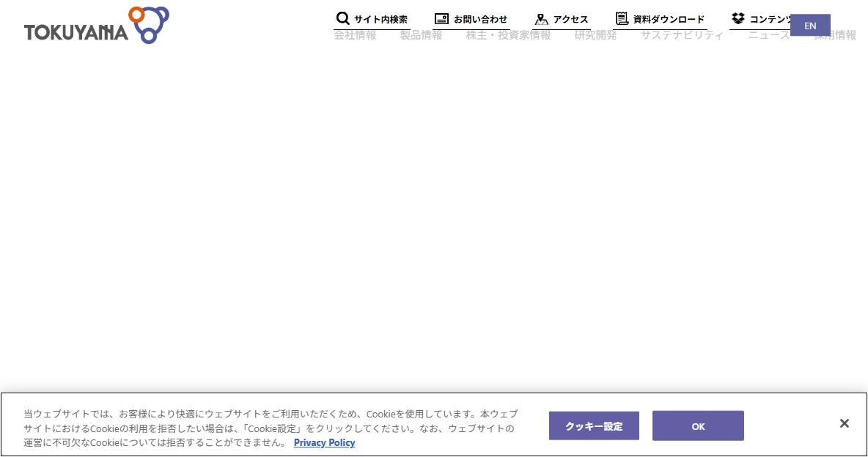Open 製品情報 menu item
Screen dimensions: 868x457
pyautogui.click(x=421, y=35)
